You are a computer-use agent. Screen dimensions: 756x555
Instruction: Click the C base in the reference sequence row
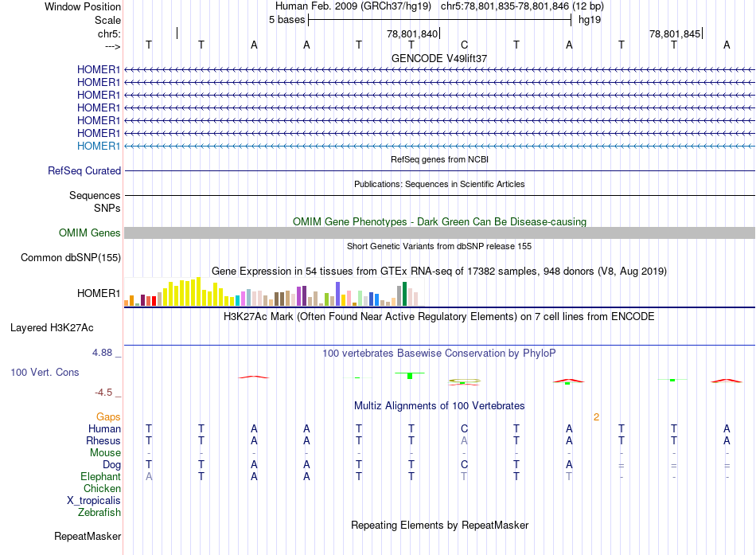point(464,45)
